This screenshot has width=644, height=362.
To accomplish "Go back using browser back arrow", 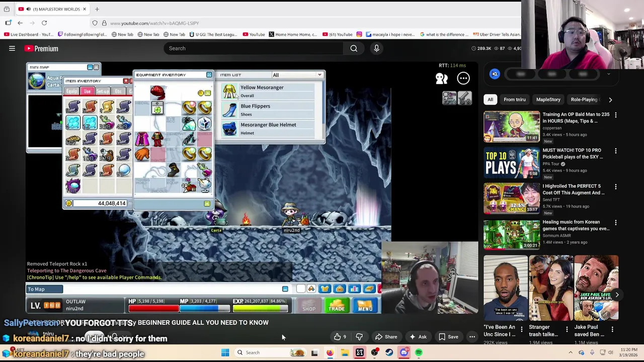I will pyautogui.click(x=20, y=23).
